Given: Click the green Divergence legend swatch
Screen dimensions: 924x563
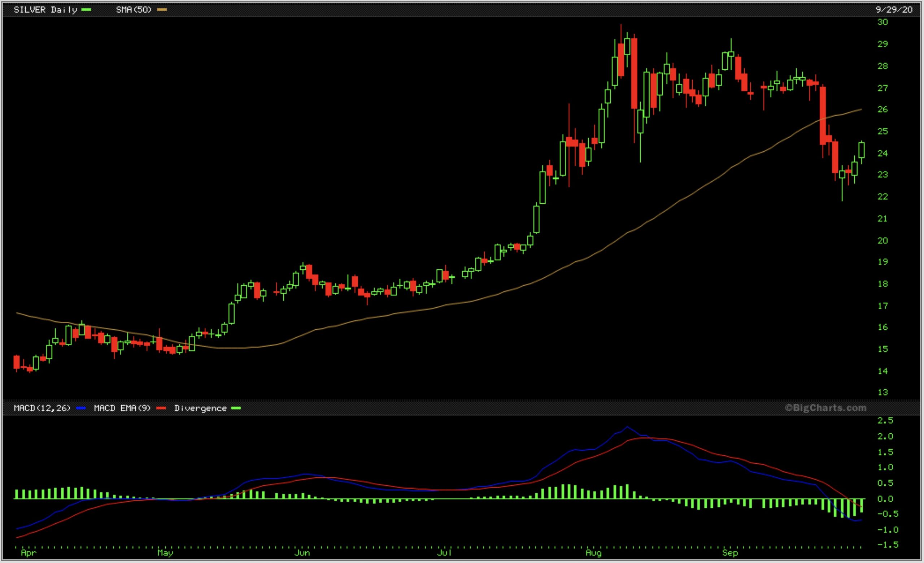Looking at the screenshot, I should coord(236,408).
